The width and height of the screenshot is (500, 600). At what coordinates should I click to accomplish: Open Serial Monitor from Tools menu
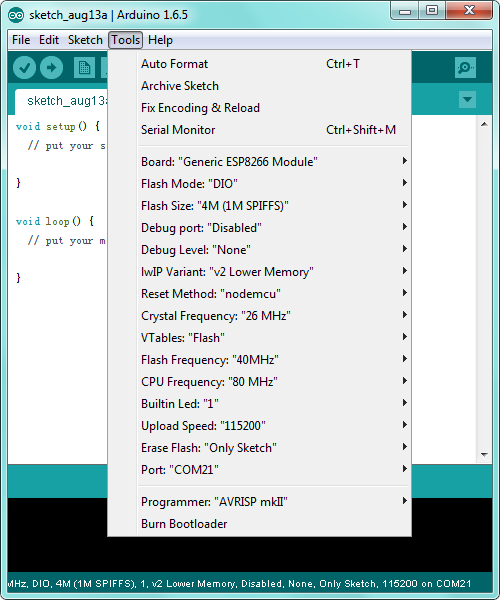[x=259, y=130]
